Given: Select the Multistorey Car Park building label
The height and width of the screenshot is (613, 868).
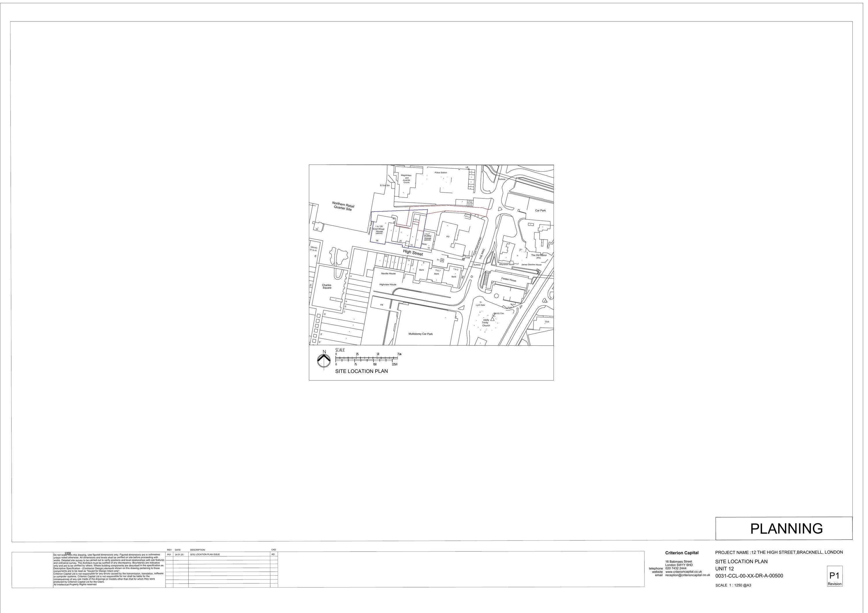Looking at the screenshot, I should (x=420, y=334).
